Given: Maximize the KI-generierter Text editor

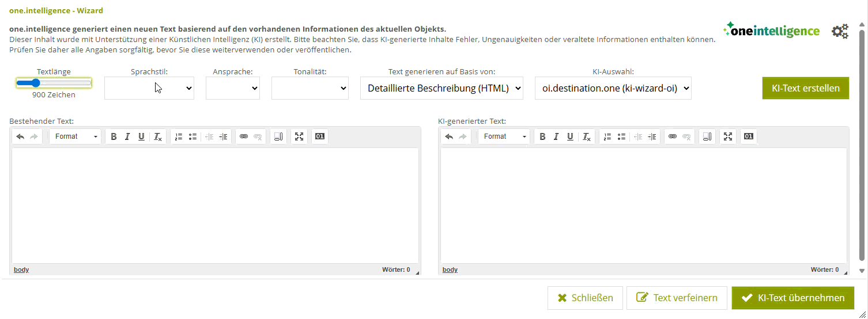Looking at the screenshot, I should coord(728,136).
